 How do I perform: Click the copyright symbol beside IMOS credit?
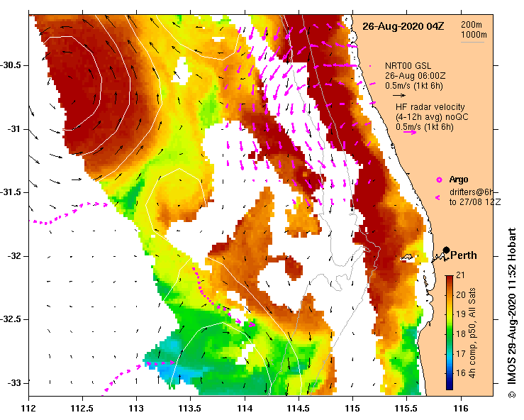pyautogui.click(x=511, y=395)
